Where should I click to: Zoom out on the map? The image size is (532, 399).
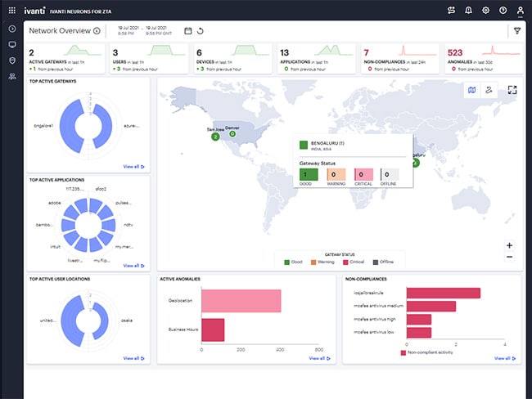509,257
